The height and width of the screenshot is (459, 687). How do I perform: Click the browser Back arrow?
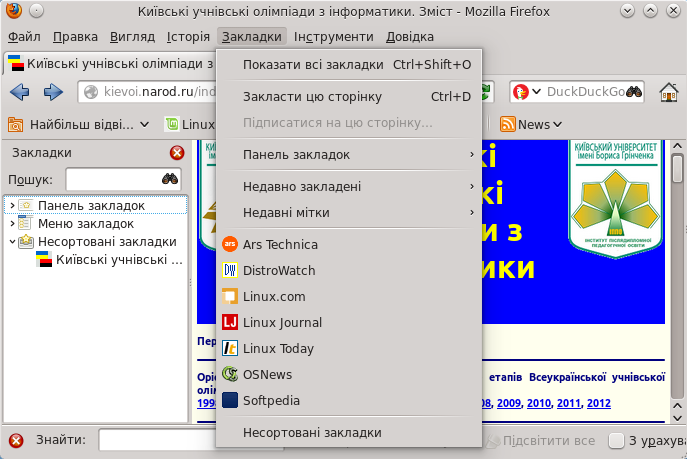pyautogui.click(x=20, y=93)
